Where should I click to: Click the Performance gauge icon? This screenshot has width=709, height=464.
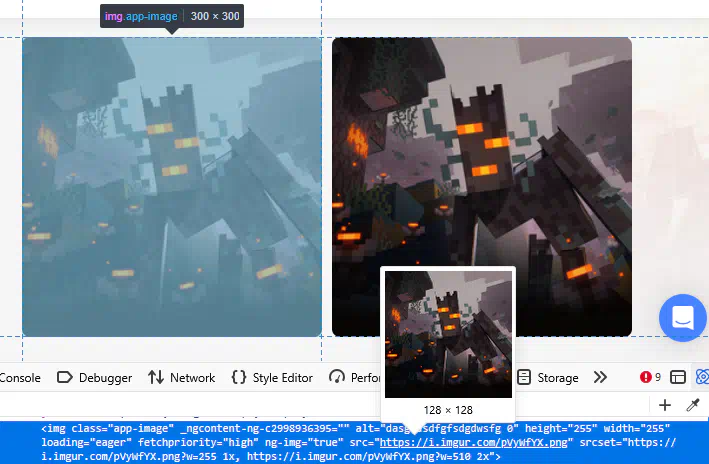coord(337,377)
